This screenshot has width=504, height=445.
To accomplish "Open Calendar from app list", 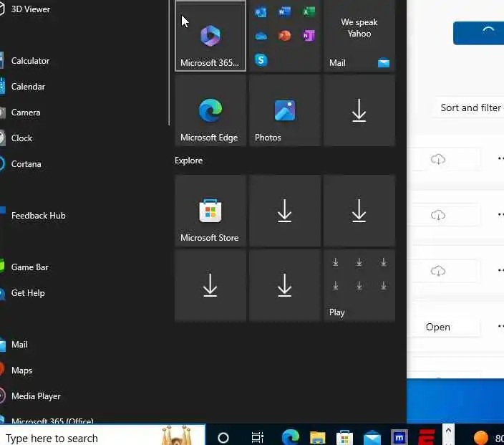I will 28,87.
